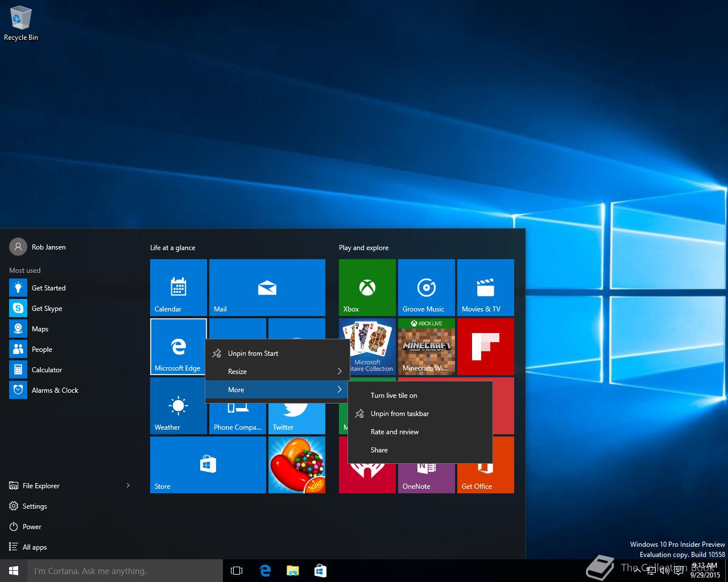Open Calculator from Most used list
Image resolution: width=728 pixels, height=582 pixels.
tap(71, 370)
